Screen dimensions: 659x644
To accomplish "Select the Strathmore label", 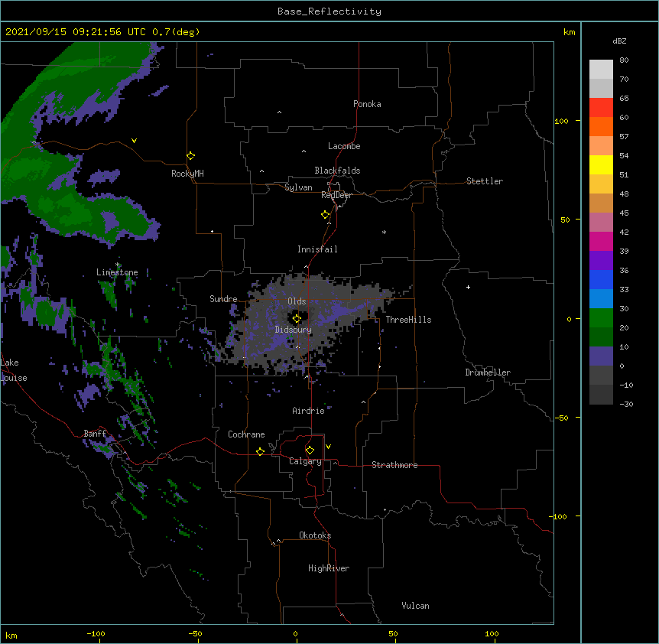I will coord(394,465).
